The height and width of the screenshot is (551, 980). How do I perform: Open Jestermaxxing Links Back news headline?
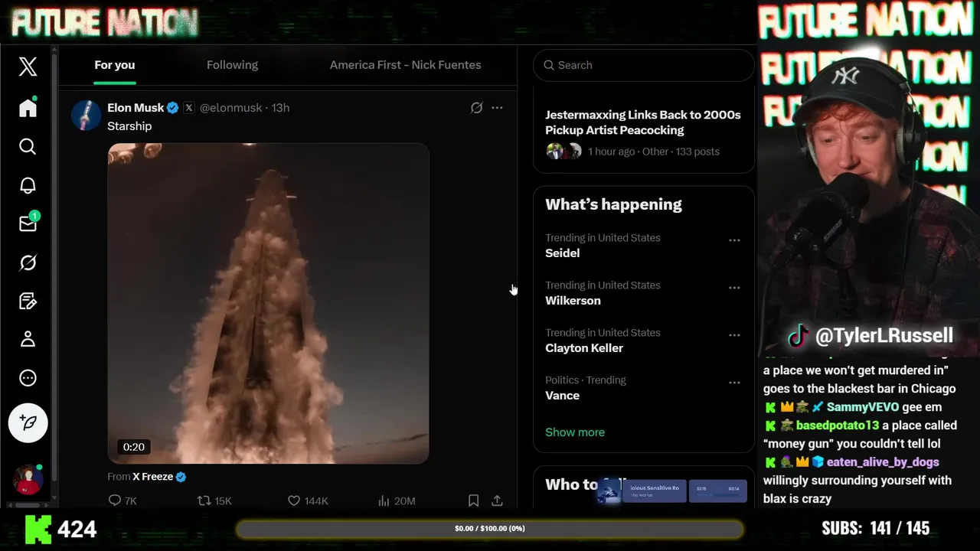643,122
